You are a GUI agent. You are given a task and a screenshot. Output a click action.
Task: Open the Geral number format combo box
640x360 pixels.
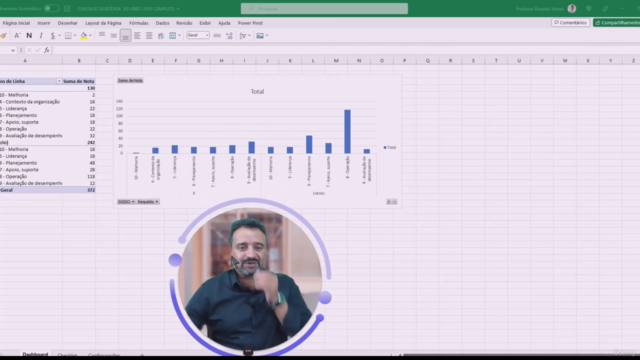[198, 36]
